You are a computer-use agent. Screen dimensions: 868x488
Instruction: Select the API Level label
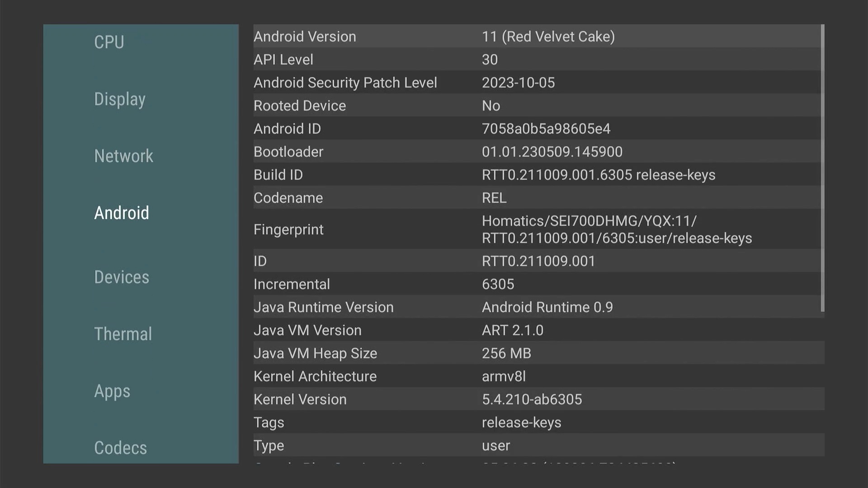coord(283,59)
